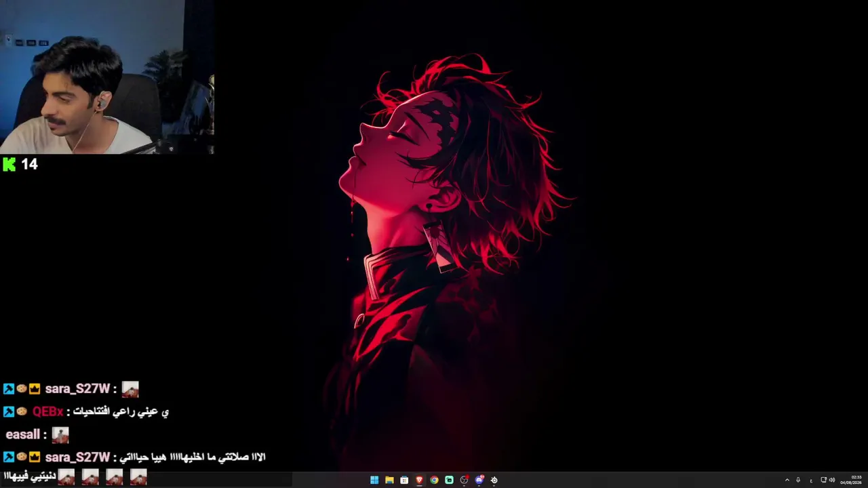Open the network status tray icon
Screen dimensions: 868x488
pos(823,480)
